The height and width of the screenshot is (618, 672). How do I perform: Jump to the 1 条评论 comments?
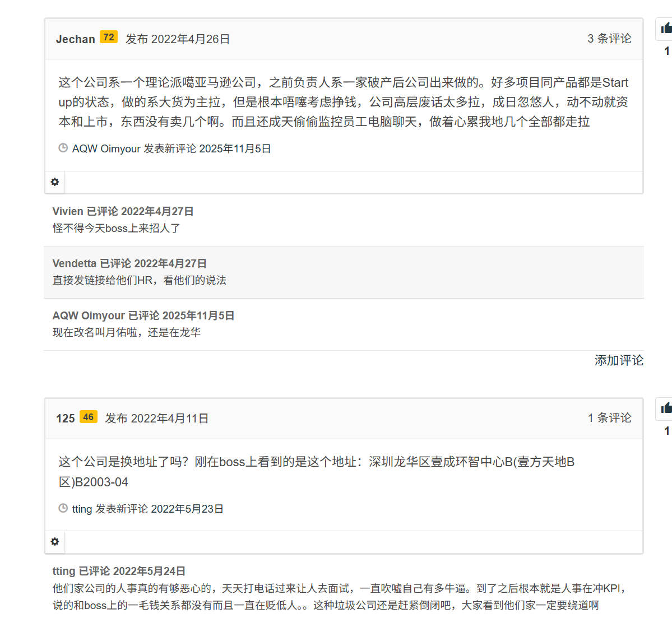click(x=609, y=418)
